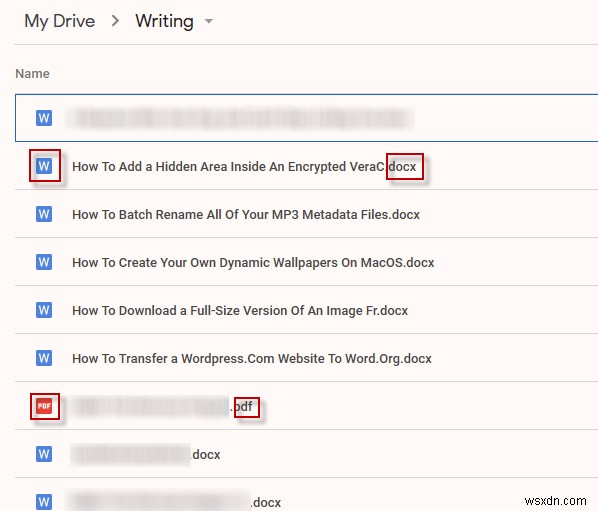This screenshot has height=511, width=598.
Task: Click the Word icon above the last row
Action: tap(44, 454)
